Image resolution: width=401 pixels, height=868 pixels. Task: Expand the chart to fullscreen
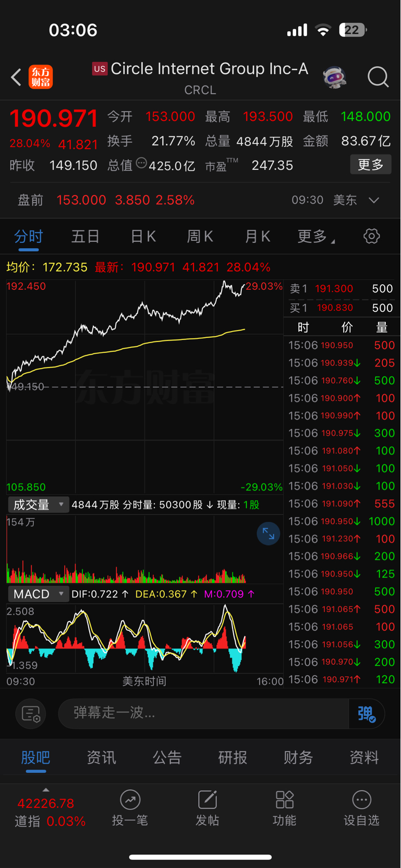coord(269,534)
